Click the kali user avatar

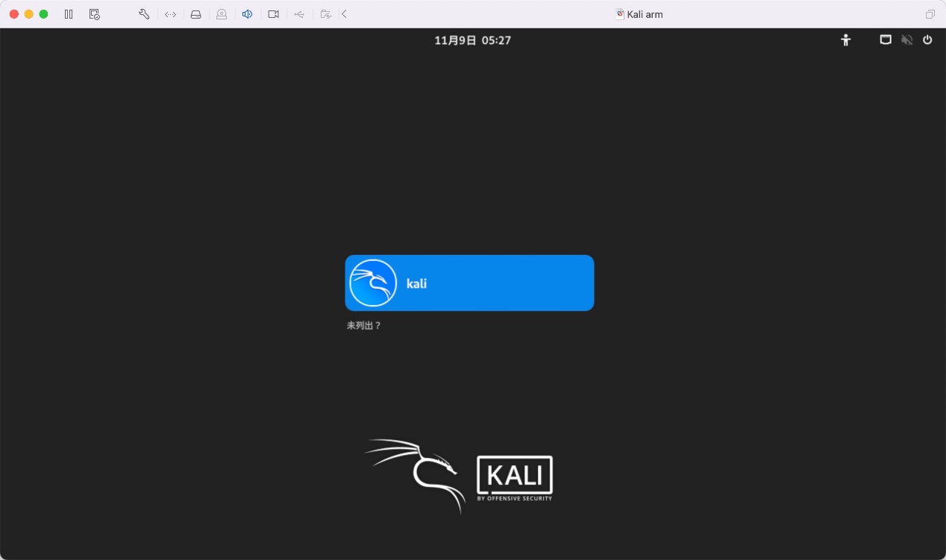pos(373,283)
